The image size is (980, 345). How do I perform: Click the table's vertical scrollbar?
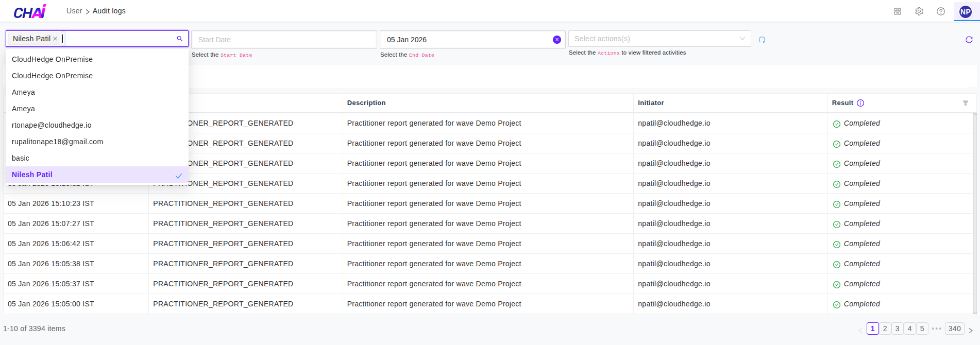975,213
